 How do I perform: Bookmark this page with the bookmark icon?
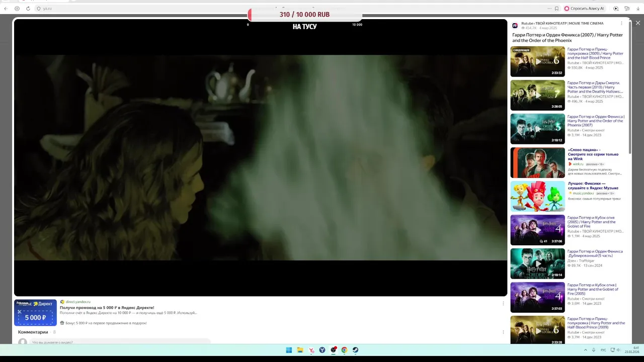click(556, 9)
